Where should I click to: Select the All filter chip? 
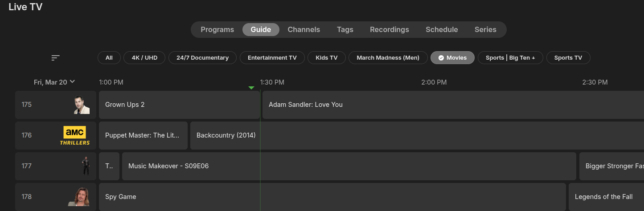pos(109,58)
